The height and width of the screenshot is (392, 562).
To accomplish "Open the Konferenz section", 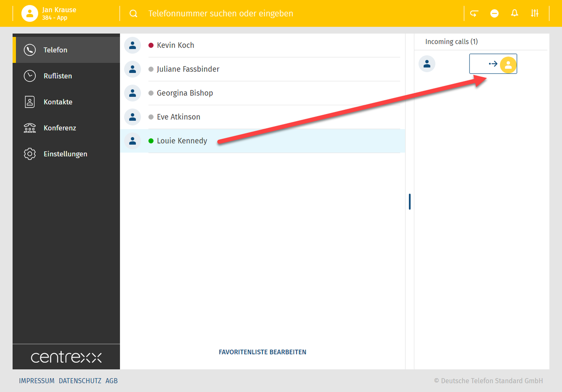I will click(60, 128).
